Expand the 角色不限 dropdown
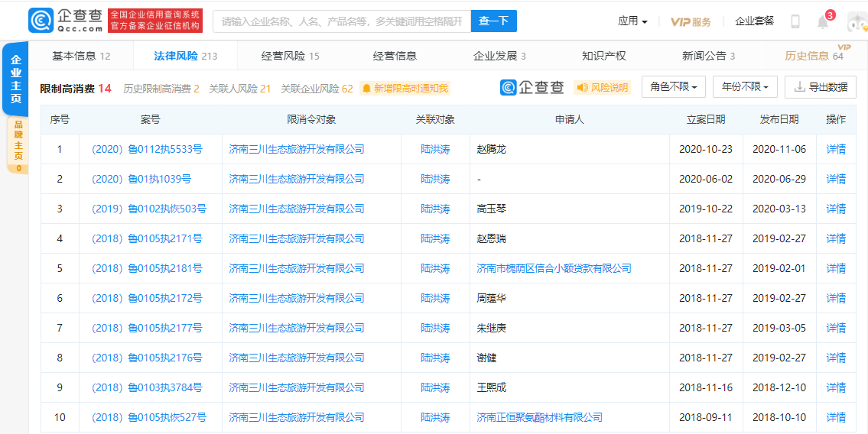The image size is (868, 434). [x=673, y=87]
